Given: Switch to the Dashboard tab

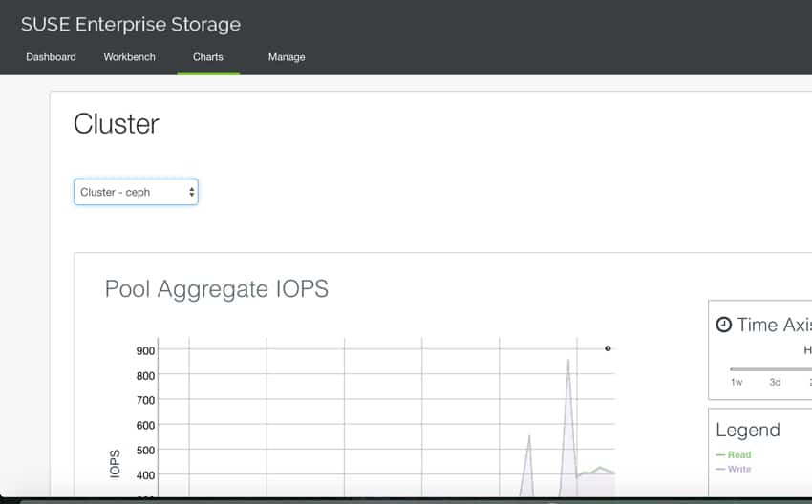Looking at the screenshot, I should [51, 57].
